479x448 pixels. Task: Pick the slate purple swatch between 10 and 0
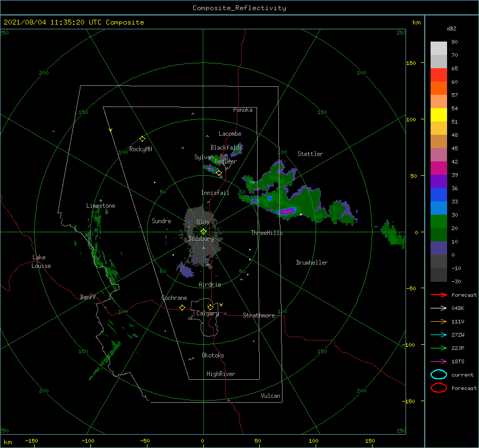pyautogui.click(x=439, y=248)
